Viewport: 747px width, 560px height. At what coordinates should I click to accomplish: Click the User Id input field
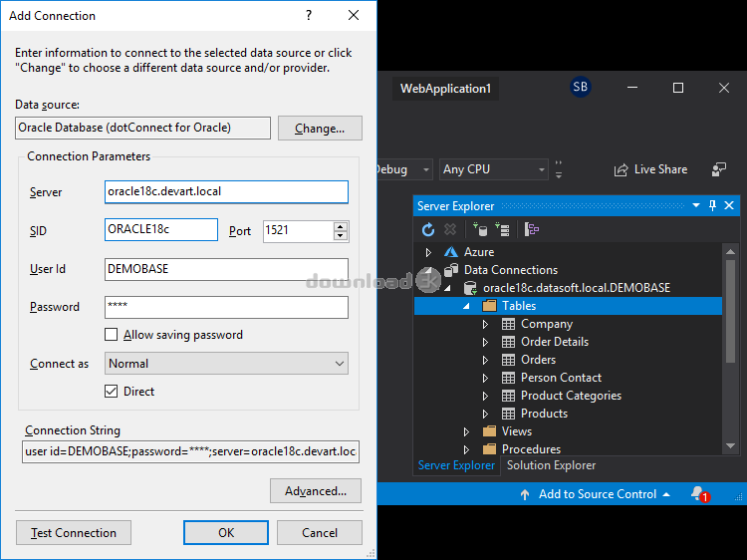tap(226, 269)
